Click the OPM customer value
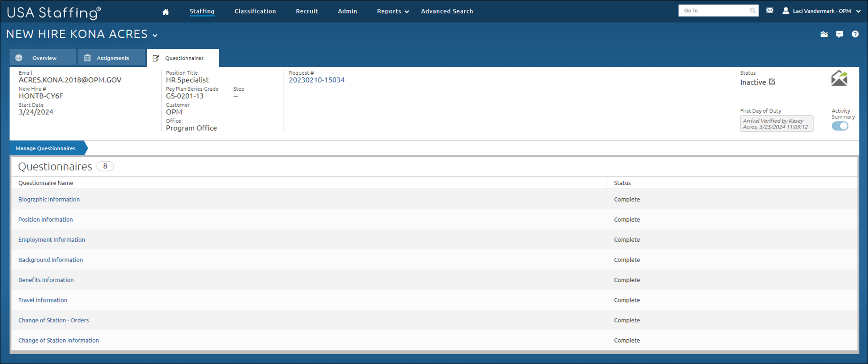 click(174, 112)
